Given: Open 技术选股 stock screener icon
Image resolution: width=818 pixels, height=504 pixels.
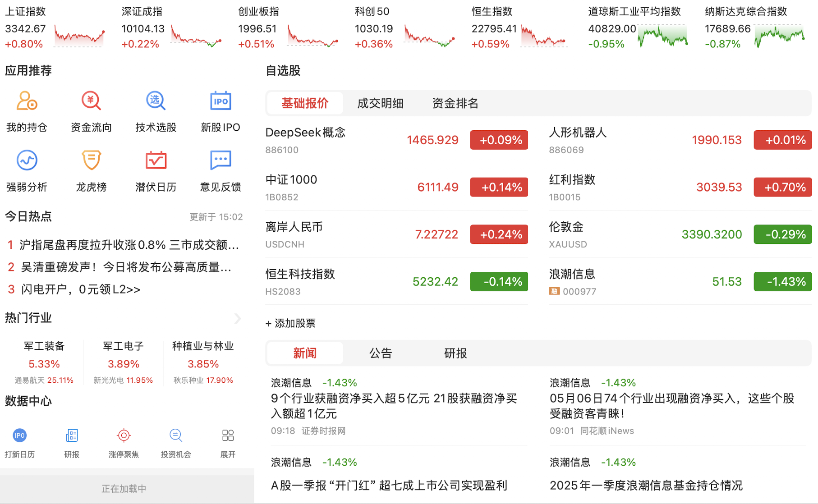Looking at the screenshot, I should [x=156, y=101].
